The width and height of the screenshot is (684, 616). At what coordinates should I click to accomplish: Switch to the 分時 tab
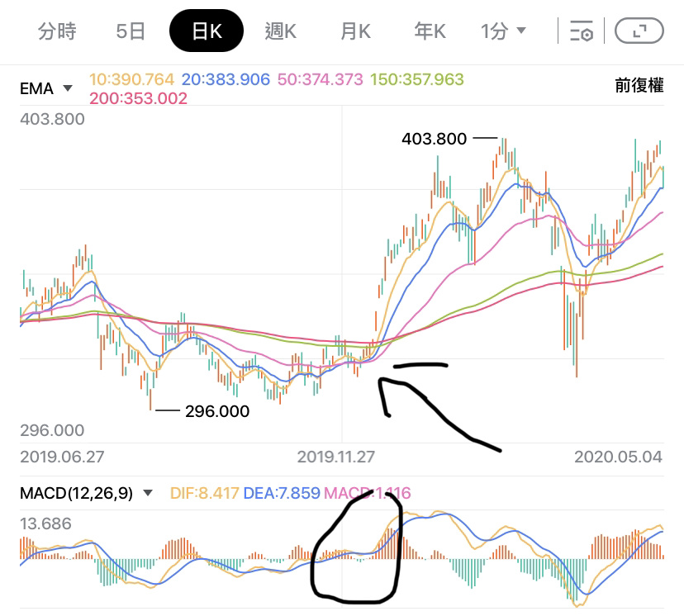(x=57, y=32)
